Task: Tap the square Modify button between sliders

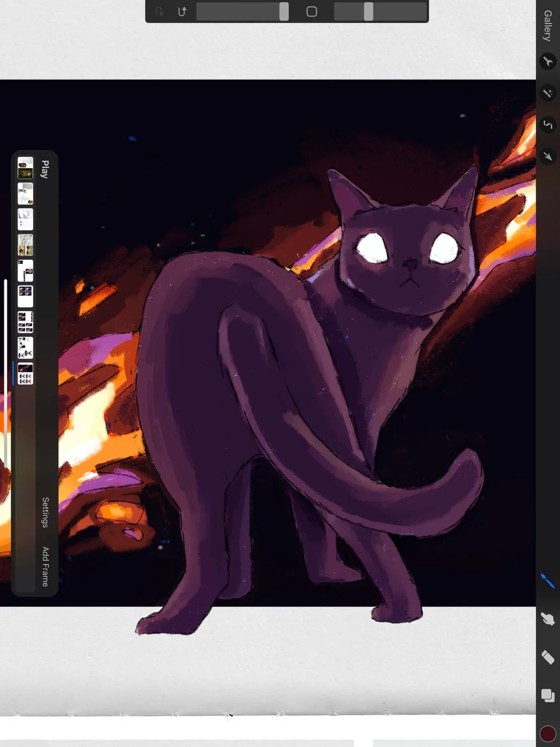Action: pyautogui.click(x=312, y=12)
